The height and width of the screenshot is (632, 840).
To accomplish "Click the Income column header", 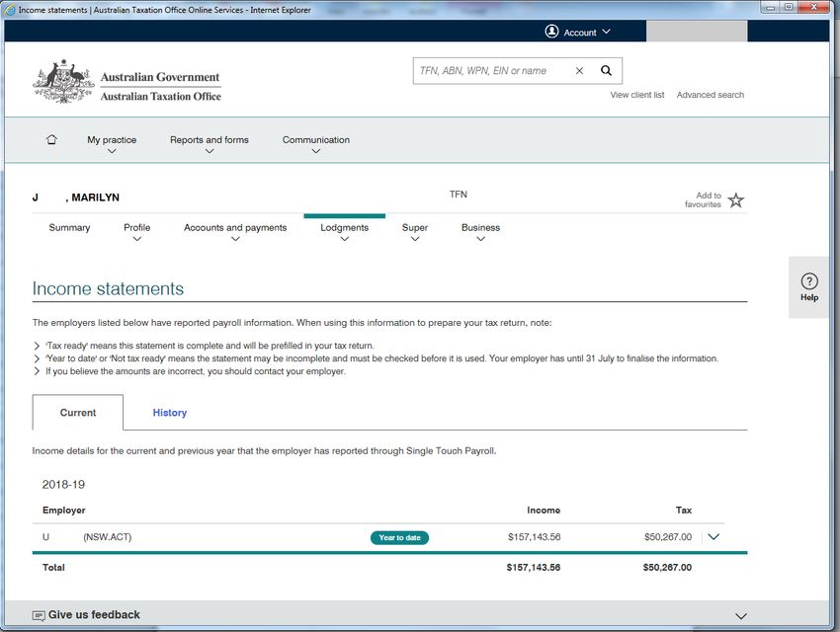I will 544,510.
